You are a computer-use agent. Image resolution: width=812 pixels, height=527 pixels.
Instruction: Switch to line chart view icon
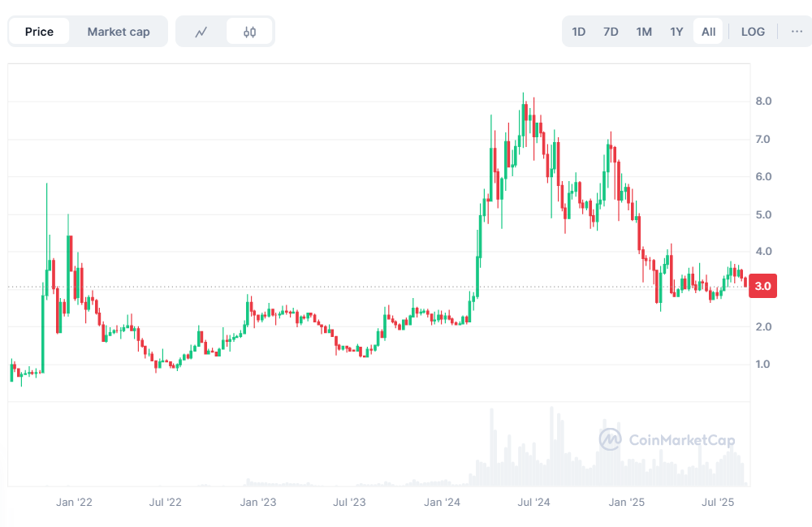tap(201, 32)
